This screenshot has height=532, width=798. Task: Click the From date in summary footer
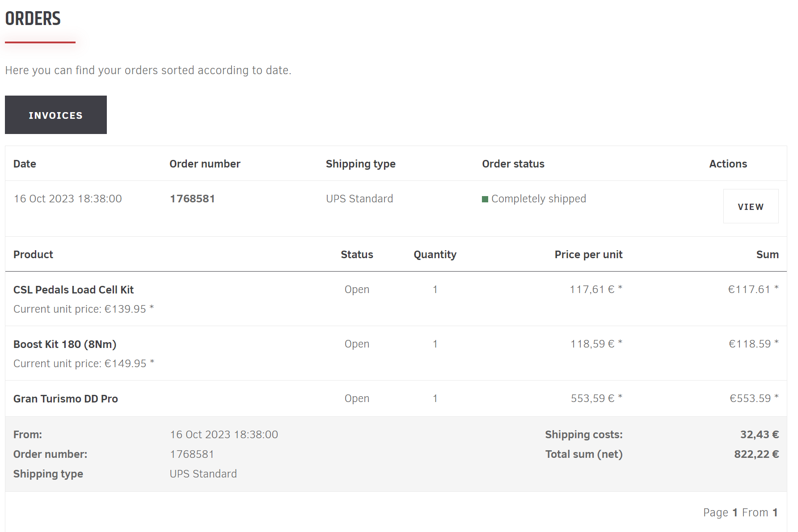(x=224, y=435)
